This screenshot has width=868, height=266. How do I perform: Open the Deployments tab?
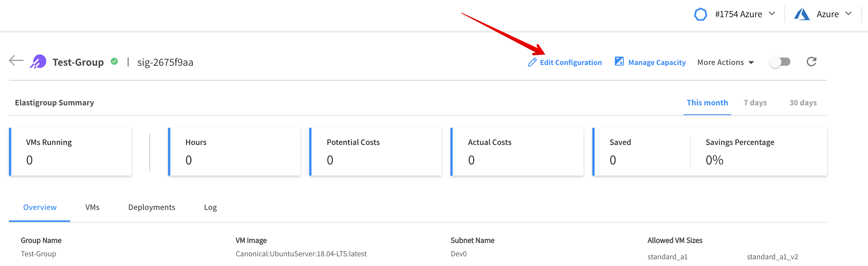[152, 207]
